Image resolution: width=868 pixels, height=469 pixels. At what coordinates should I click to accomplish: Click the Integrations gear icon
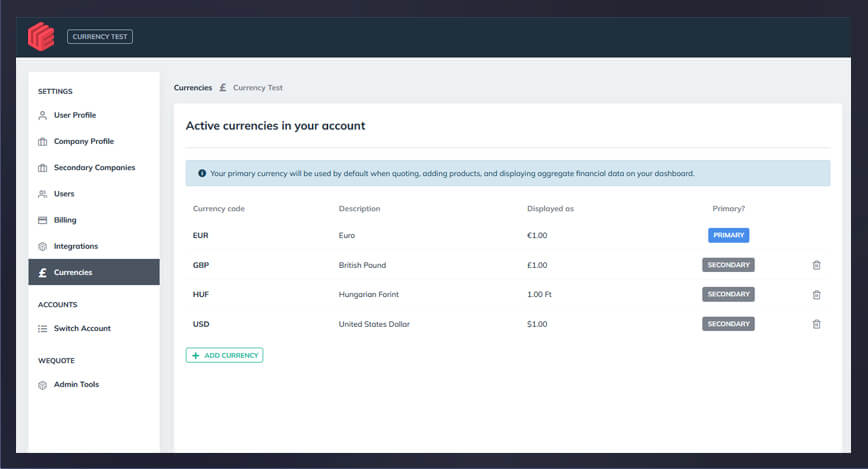pyautogui.click(x=42, y=246)
